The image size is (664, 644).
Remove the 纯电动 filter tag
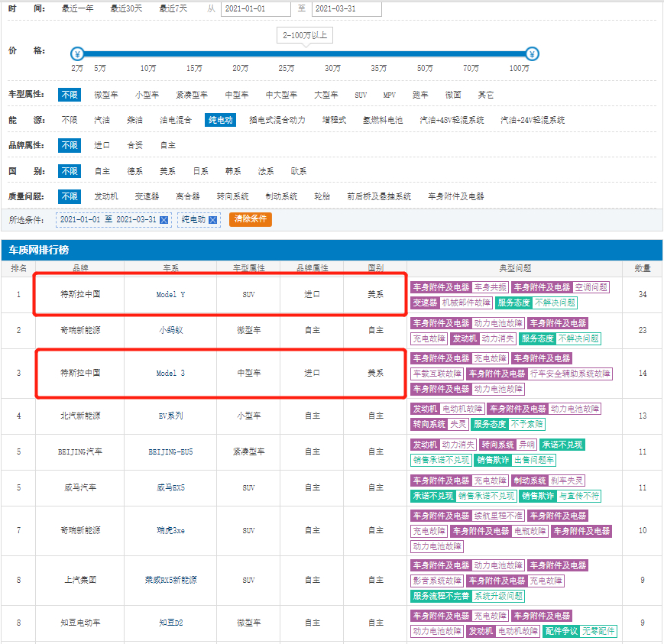213,220
